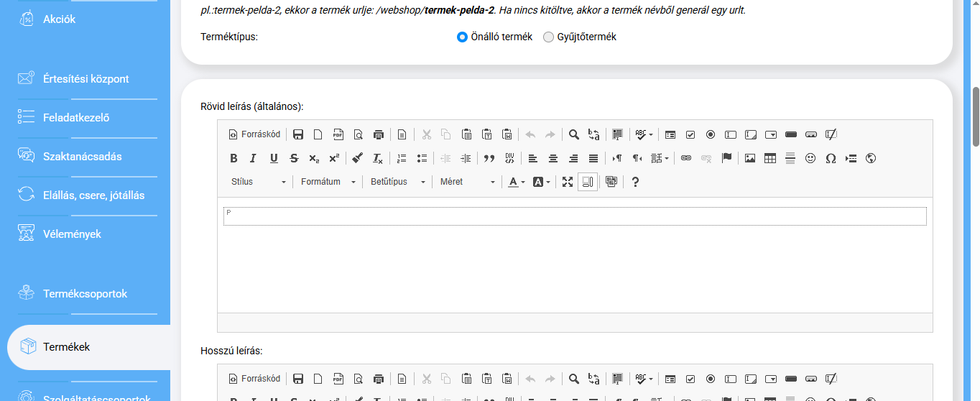Insert special character (Omega) in Rövid leírás toolbar
The height and width of the screenshot is (401, 980).
[831, 158]
